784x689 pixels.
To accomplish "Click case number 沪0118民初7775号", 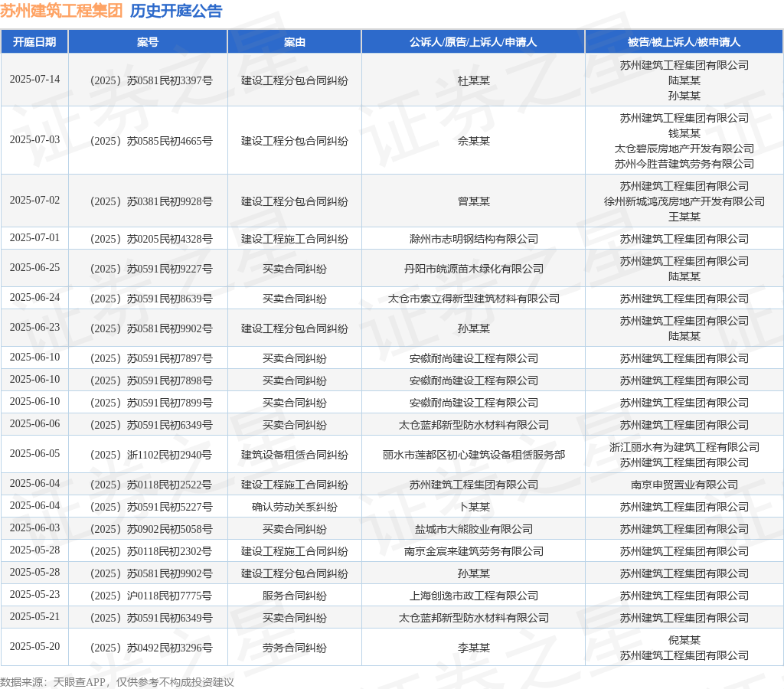I will click(151, 596).
